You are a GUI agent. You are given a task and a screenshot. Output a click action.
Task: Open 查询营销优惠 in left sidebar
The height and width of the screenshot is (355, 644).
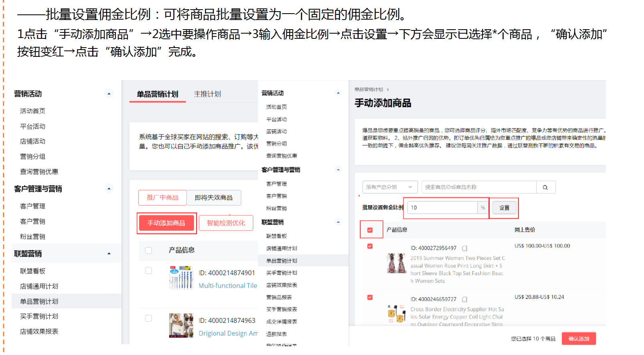[x=39, y=172]
